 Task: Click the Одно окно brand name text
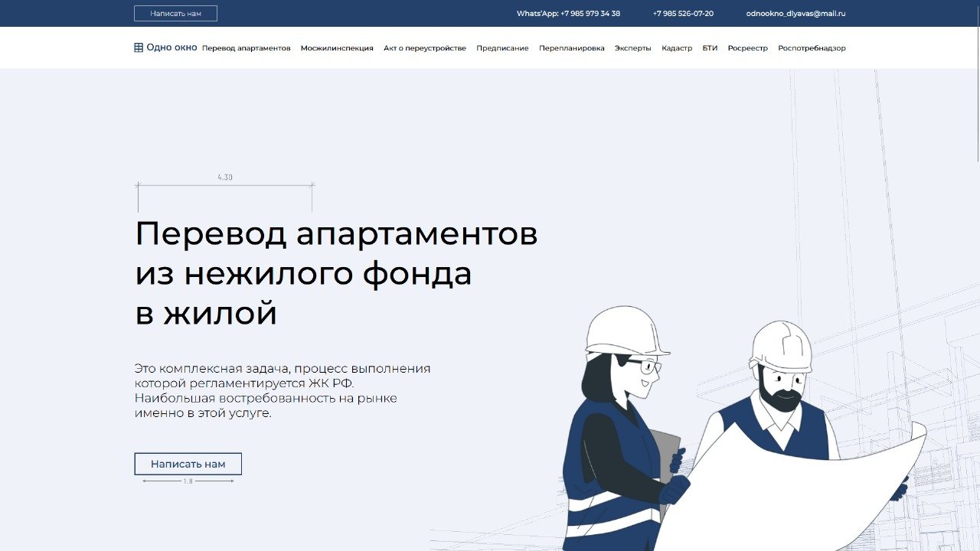pyautogui.click(x=171, y=47)
